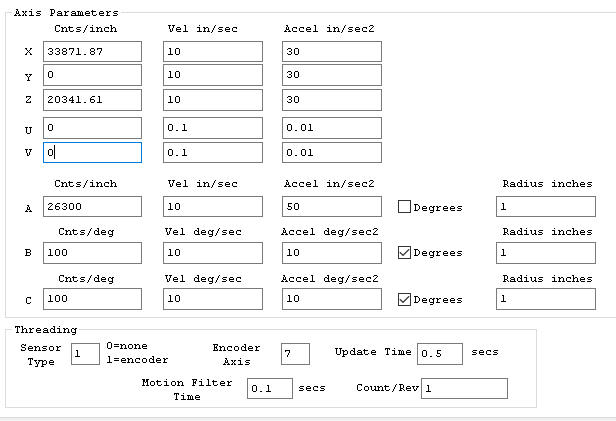Click the Motion Filter Time field
616x421 pixels.
pos(269,388)
